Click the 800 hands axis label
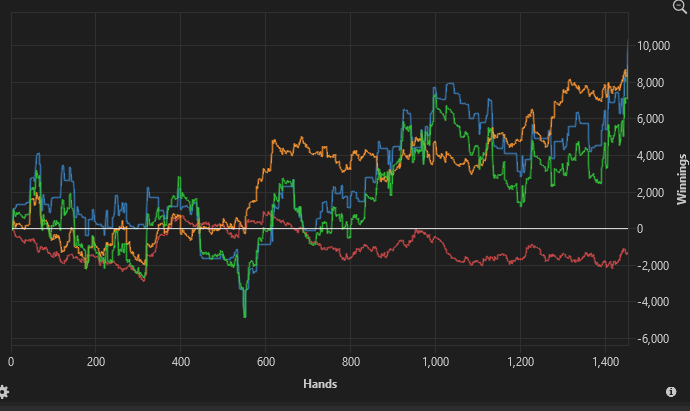690x411 pixels. point(351,362)
